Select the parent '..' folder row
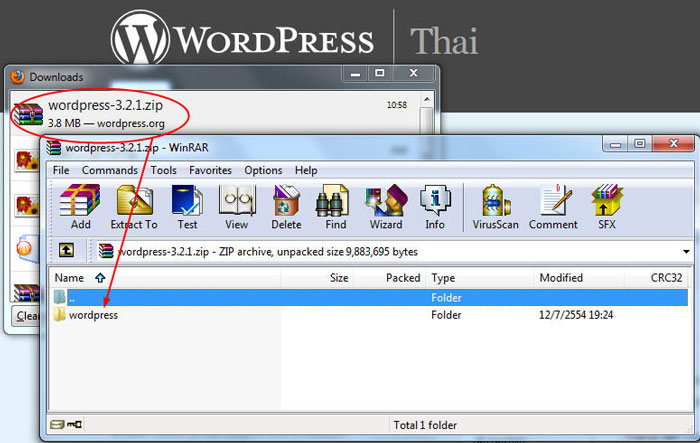 pos(370,297)
